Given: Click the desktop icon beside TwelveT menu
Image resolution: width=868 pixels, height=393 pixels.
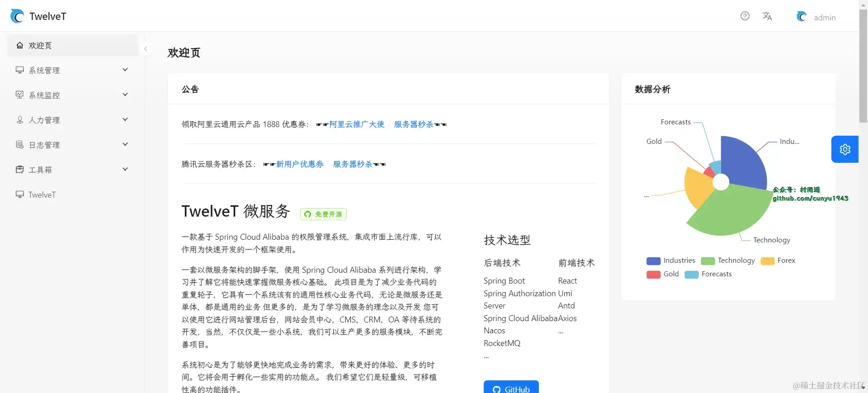Looking at the screenshot, I should pos(20,194).
